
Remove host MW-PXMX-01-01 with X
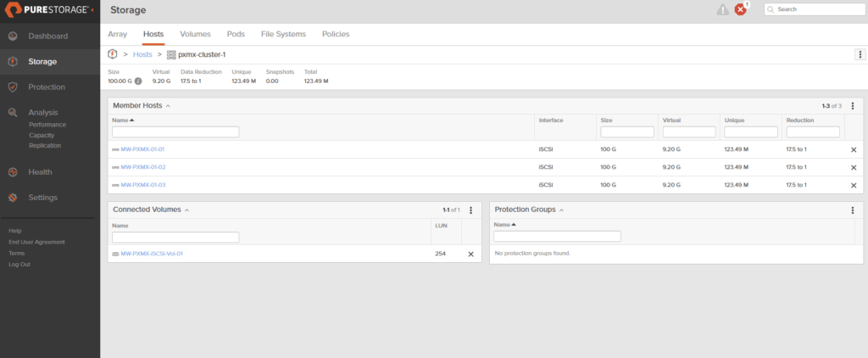(854, 149)
